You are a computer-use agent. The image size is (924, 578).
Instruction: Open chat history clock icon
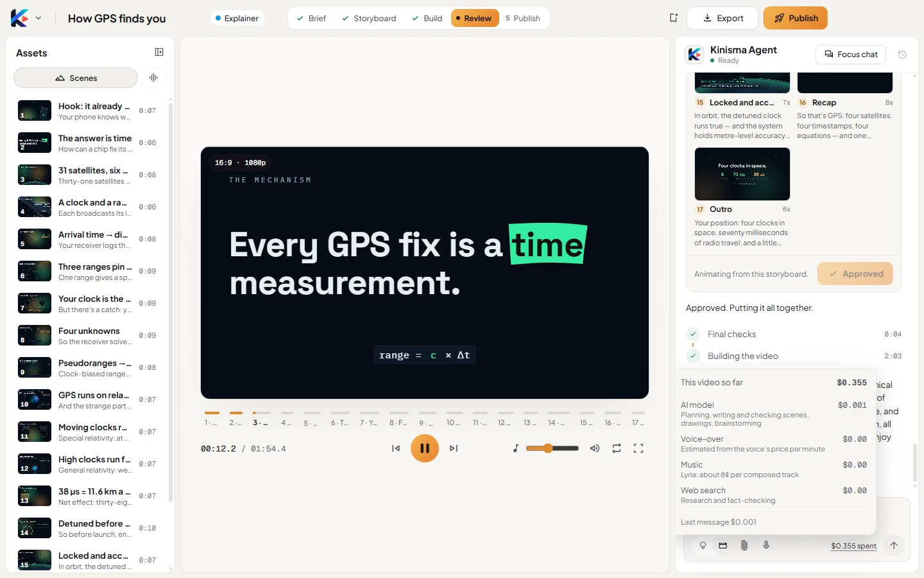902,55
